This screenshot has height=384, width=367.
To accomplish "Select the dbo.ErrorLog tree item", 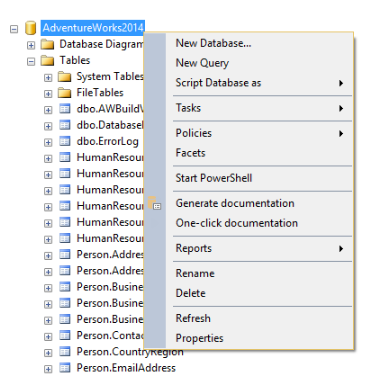I will click(x=107, y=142).
